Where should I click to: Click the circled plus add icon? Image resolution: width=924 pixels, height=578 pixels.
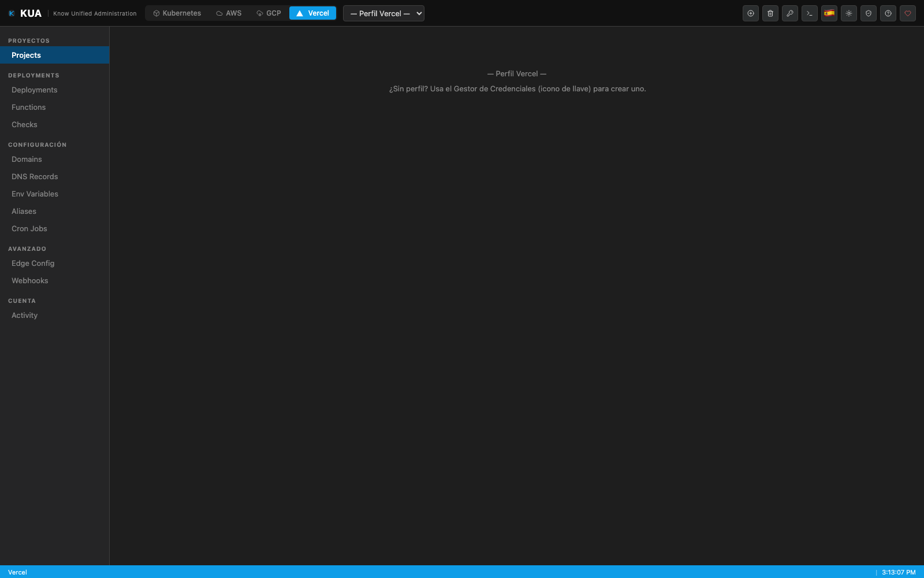(x=751, y=13)
